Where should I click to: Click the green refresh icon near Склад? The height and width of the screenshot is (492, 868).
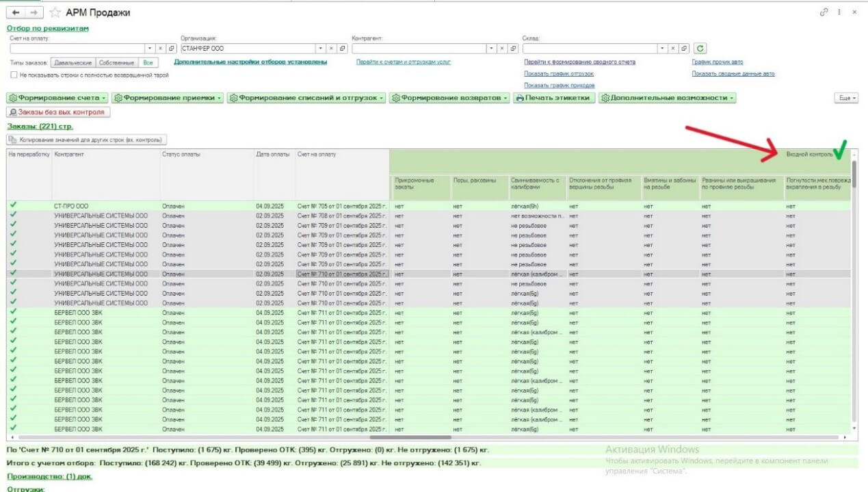coord(700,49)
